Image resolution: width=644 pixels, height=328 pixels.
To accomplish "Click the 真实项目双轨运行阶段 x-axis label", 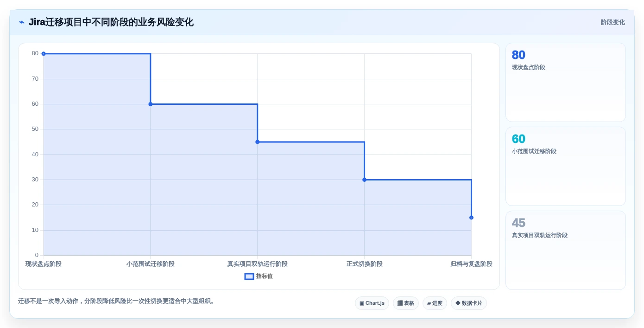I will (258, 264).
